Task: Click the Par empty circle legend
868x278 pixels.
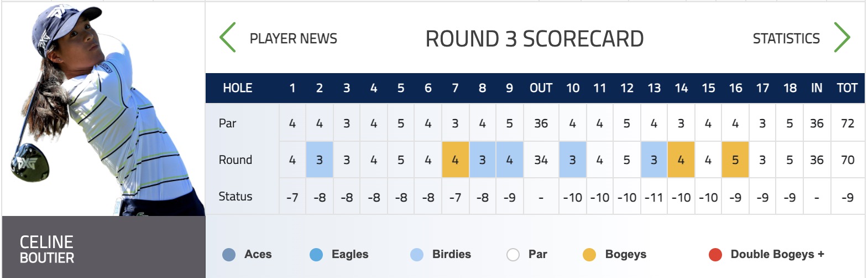Action: 513,255
